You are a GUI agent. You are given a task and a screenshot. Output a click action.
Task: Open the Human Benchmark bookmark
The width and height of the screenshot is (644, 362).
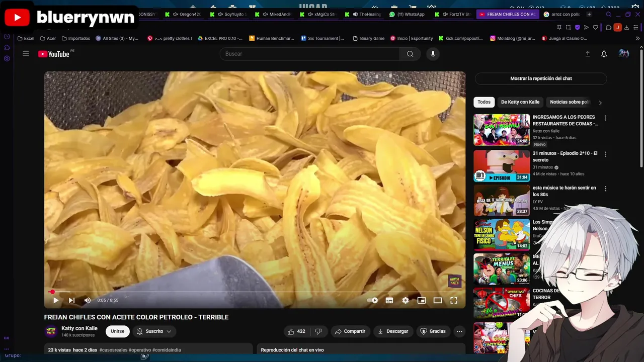tap(272, 38)
